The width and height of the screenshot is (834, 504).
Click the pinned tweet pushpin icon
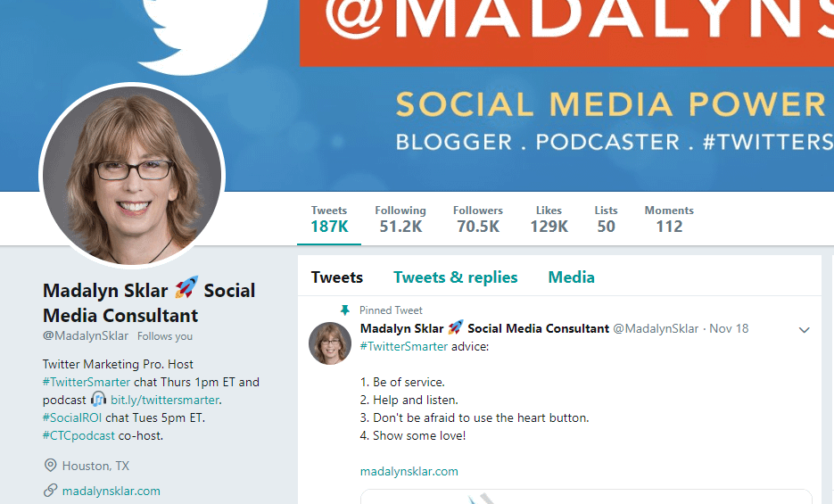[x=344, y=310]
